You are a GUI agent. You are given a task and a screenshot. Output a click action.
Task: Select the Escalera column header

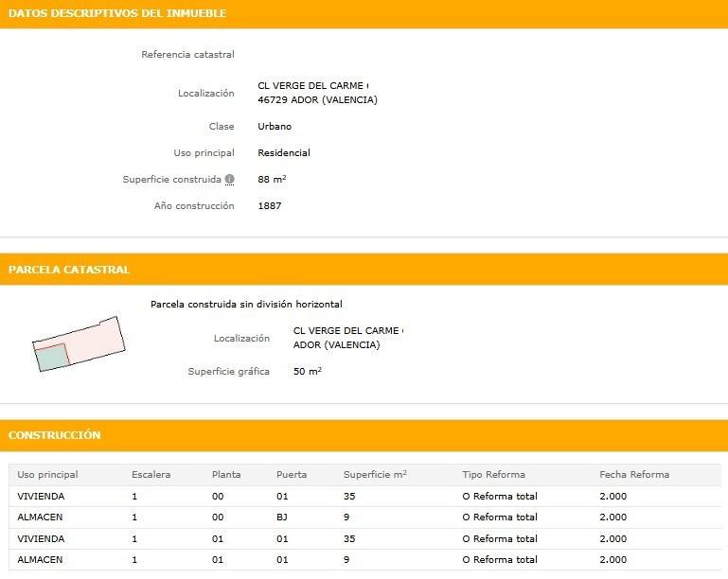tap(151, 474)
